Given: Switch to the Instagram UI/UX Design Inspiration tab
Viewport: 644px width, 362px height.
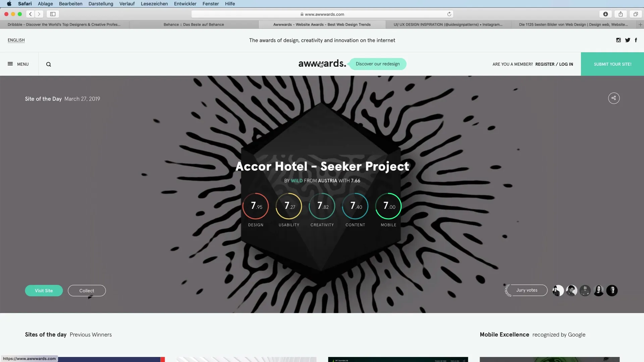Looking at the screenshot, I should [x=448, y=24].
